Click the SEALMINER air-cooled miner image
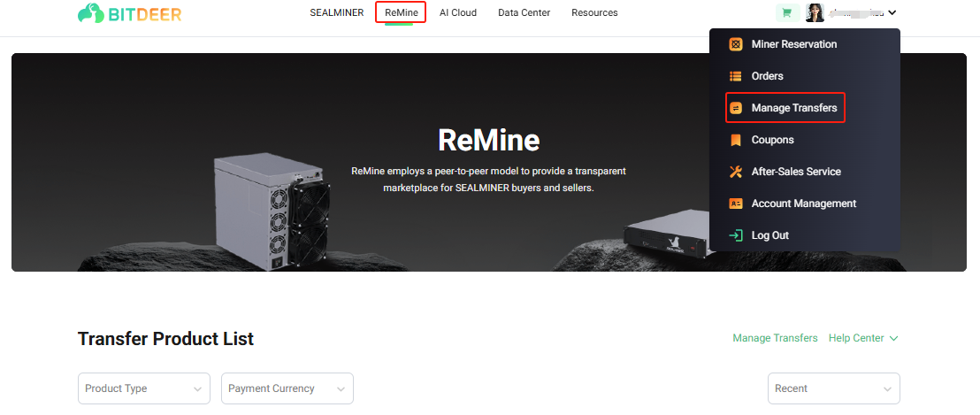 [x=272, y=212]
